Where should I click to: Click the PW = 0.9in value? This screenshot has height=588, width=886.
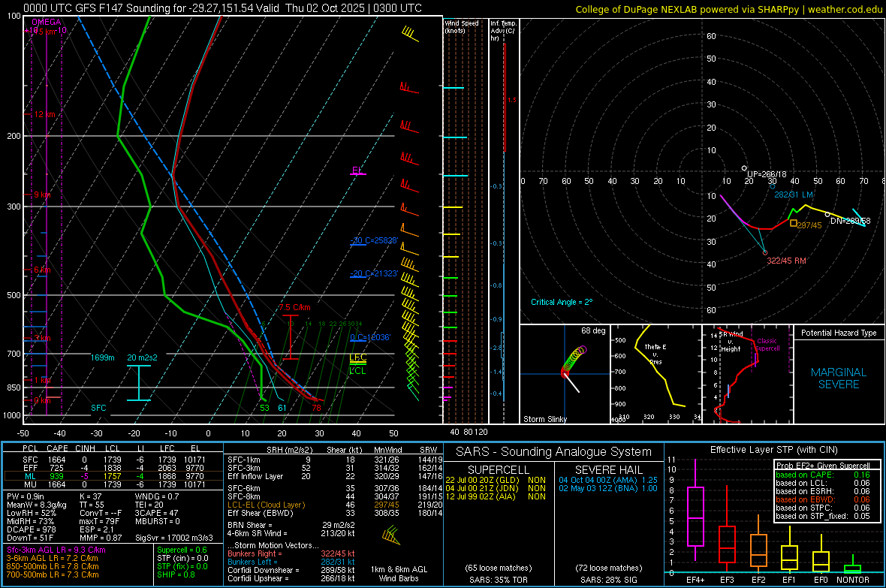(x=26, y=496)
